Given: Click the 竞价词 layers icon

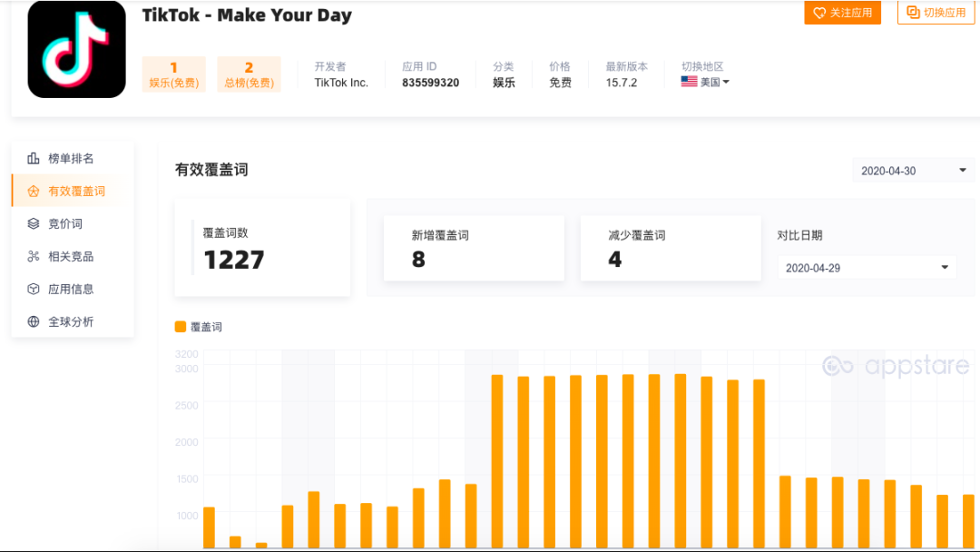Looking at the screenshot, I should click(x=34, y=224).
